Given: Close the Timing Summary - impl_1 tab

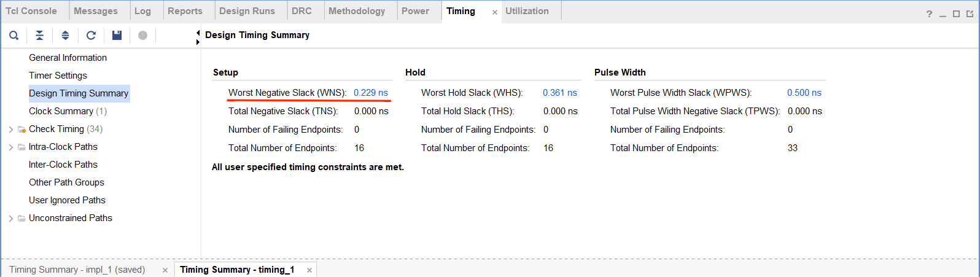Looking at the screenshot, I should coord(165,270).
